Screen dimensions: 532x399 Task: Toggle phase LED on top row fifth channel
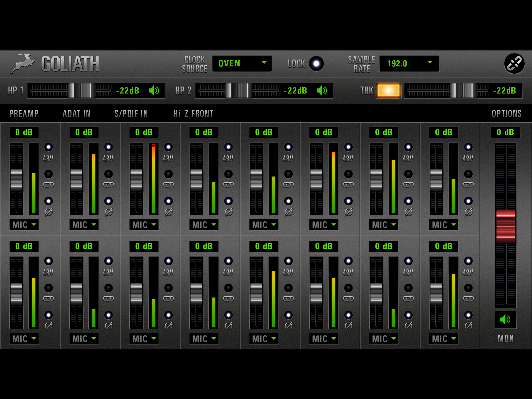(288, 201)
